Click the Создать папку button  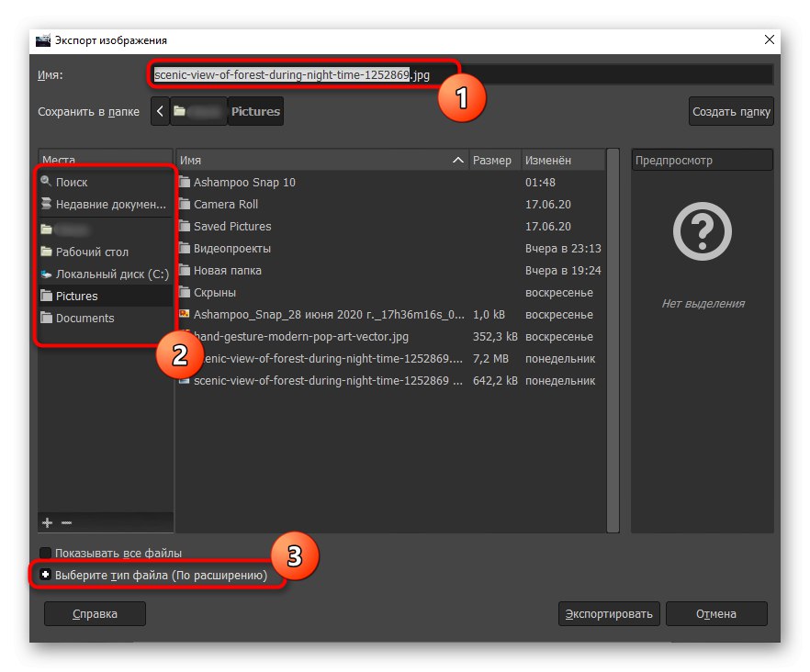pyautogui.click(x=731, y=111)
